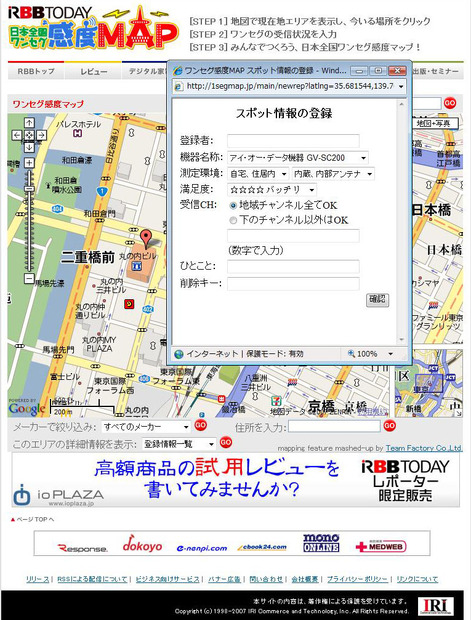Click the 削除キー input field

pyautogui.click(x=293, y=284)
